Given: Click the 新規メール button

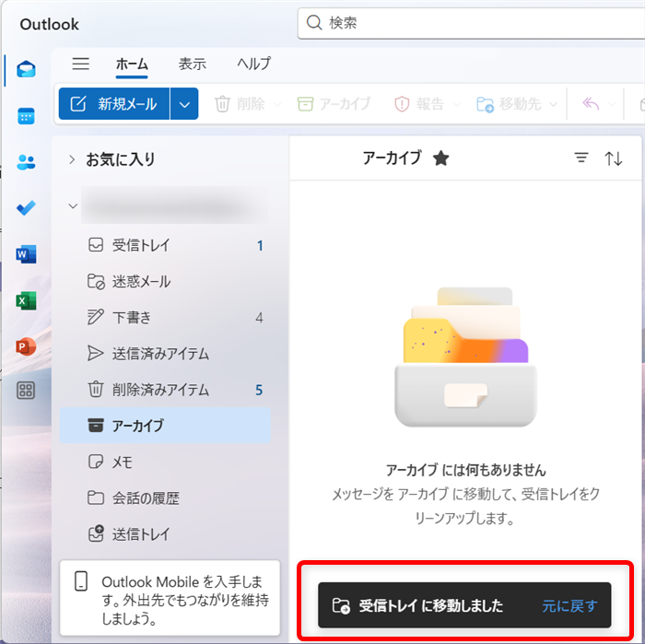Looking at the screenshot, I should point(114,104).
